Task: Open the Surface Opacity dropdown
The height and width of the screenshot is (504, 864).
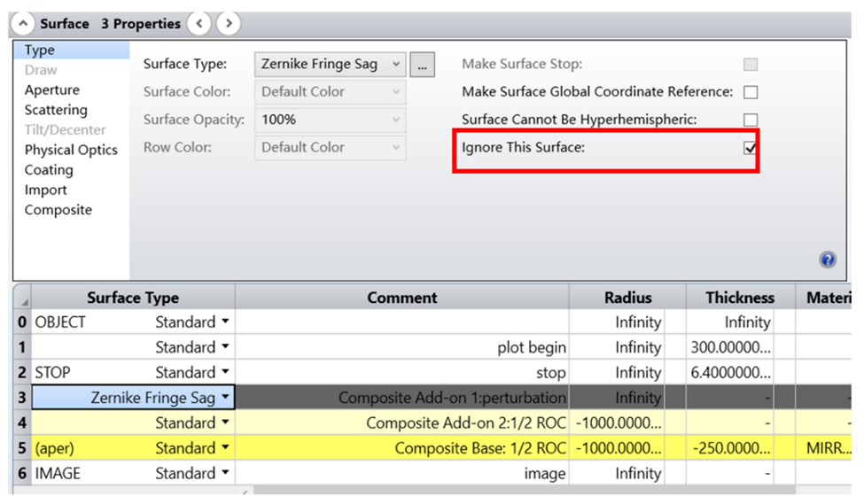Action: (330, 120)
